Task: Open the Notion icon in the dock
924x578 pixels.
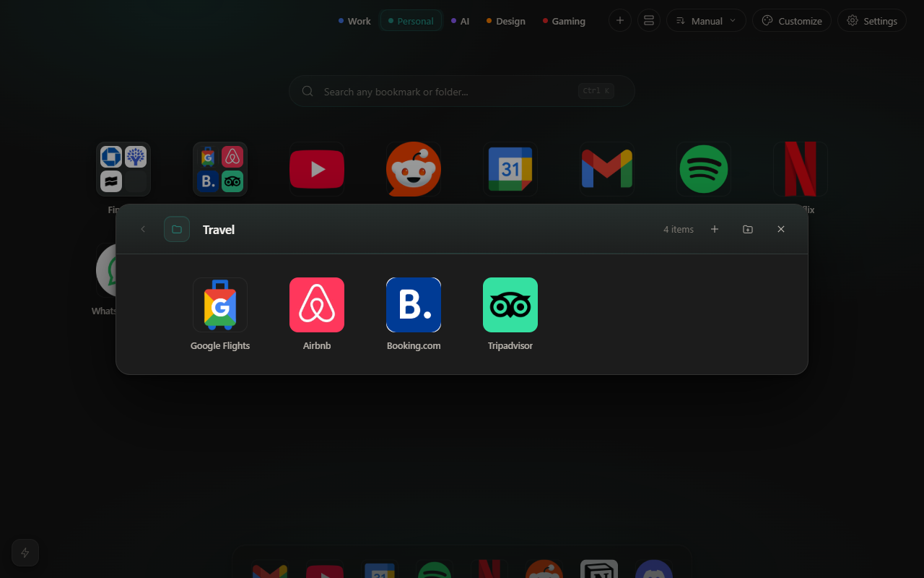Action: point(599,569)
